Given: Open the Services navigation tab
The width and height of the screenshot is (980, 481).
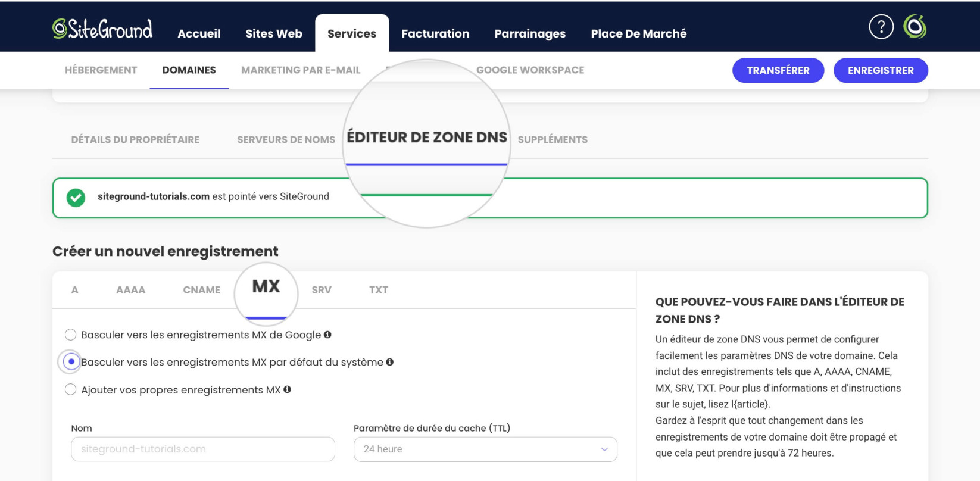Looking at the screenshot, I should (352, 34).
